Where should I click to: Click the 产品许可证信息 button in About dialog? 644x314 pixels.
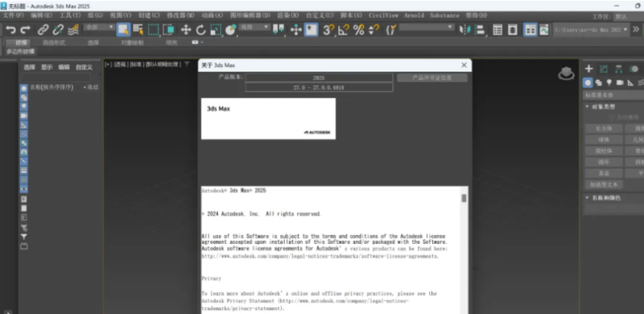pos(432,77)
